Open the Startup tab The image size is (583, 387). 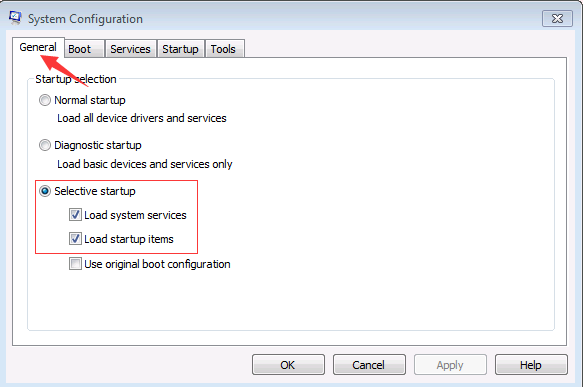[x=180, y=49]
